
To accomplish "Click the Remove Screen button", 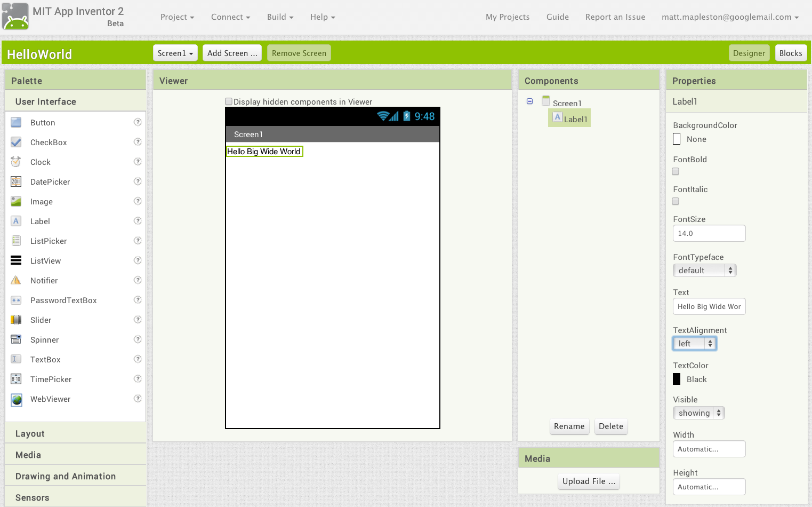I will 299,53.
